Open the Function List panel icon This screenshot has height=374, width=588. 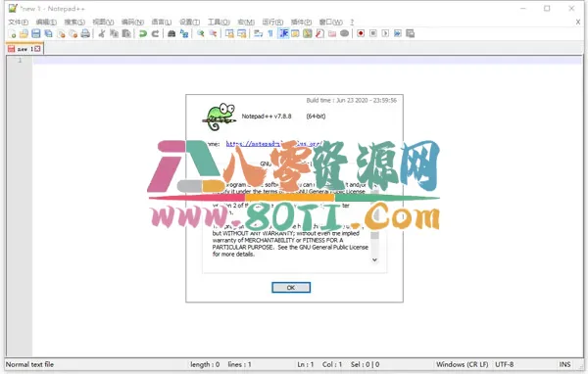click(x=319, y=33)
